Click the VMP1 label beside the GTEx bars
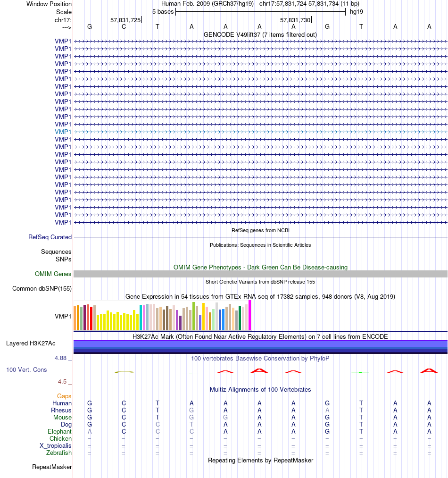The width and height of the screenshot is (448, 478). pyautogui.click(x=63, y=316)
